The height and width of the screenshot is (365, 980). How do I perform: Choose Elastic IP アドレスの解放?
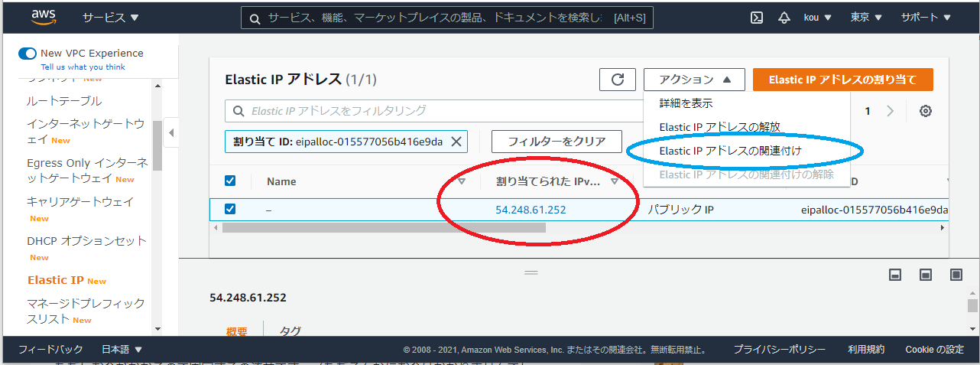pyautogui.click(x=719, y=127)
